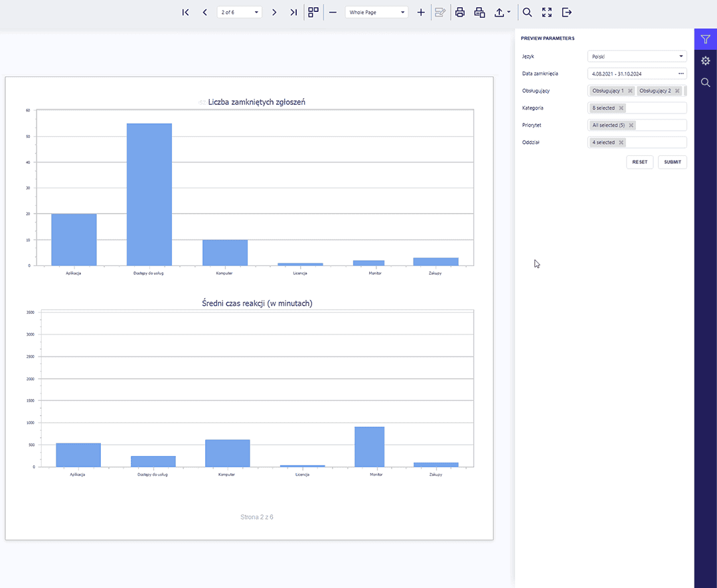Toggle multipage view mode
The image size is (717, 588).
[313, 12]
